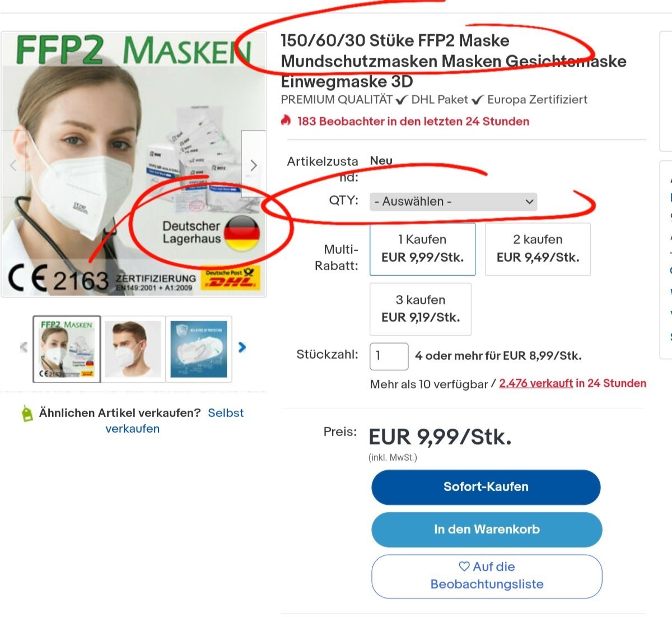Choose the 2 kaufen EUR 9,49 option
Viewport: 672px width, 617px height.
538,249
